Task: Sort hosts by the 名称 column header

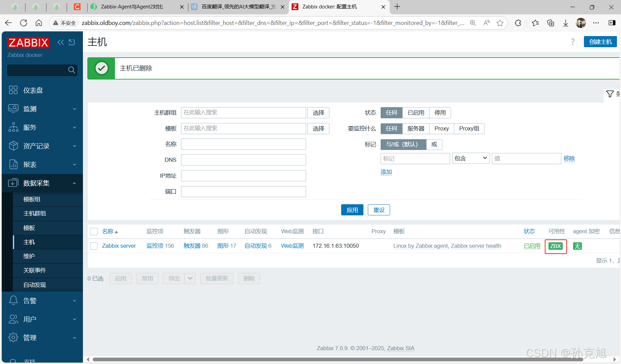Action: (x=110, y=231)
